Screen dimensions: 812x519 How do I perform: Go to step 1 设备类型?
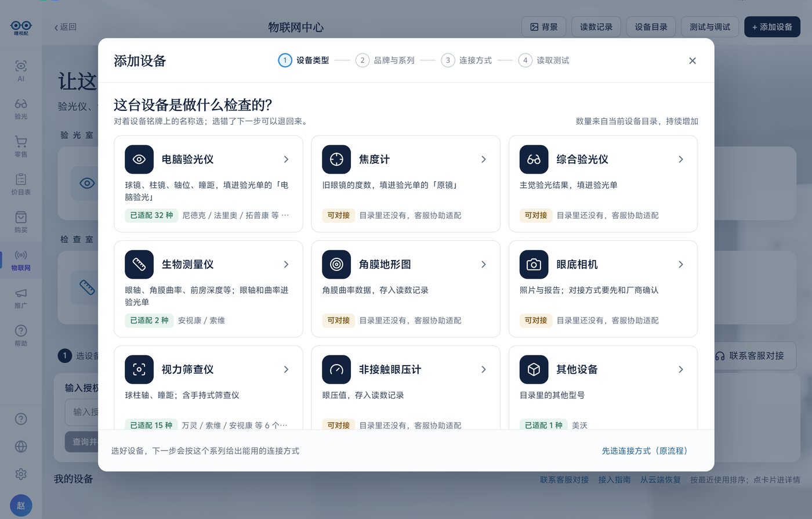[303, 60]
